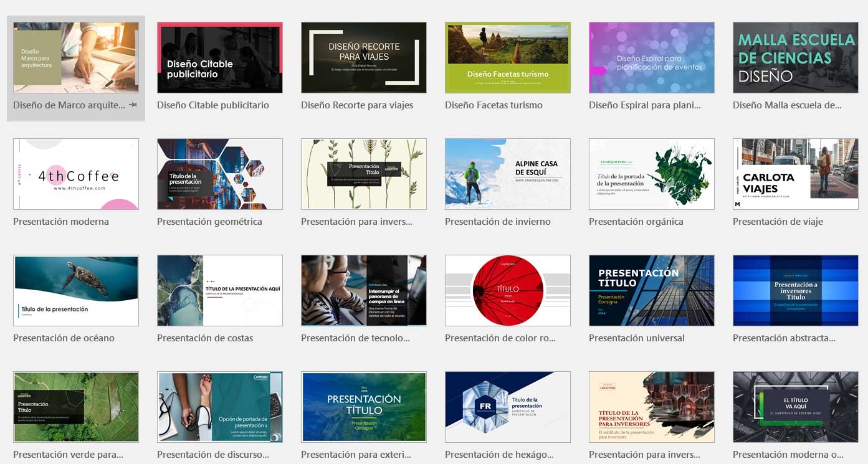Choose the Diseño Recorte para viajes thumbnail
Screen dimensions: 868x464
364,57
